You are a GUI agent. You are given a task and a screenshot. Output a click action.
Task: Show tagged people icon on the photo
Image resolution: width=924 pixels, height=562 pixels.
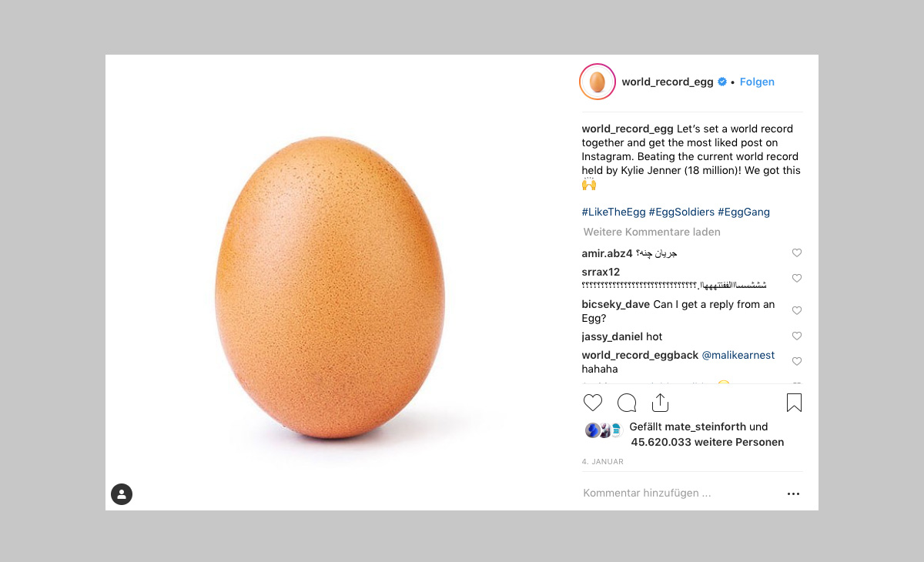(122, 494)
